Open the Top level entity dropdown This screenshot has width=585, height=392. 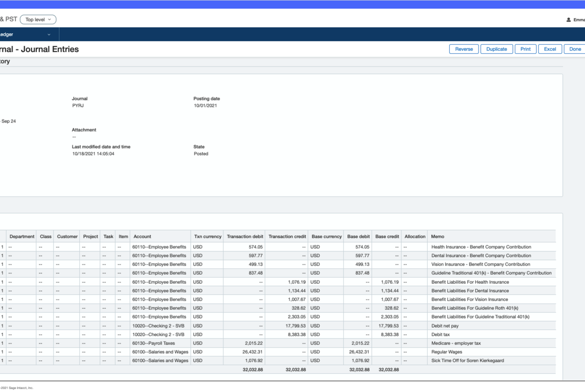click(x=38, y=20)
